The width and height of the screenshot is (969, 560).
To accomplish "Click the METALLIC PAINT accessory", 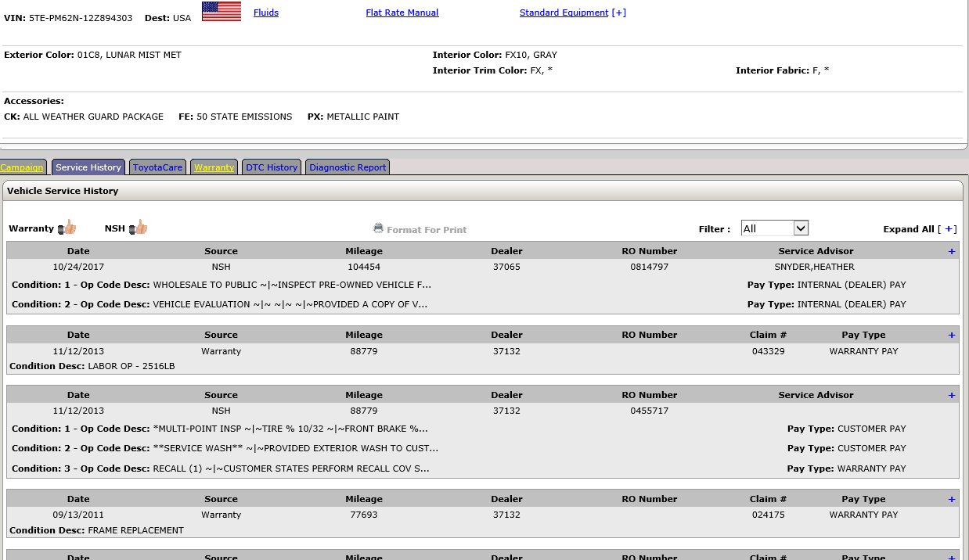I will pos(363,117).
